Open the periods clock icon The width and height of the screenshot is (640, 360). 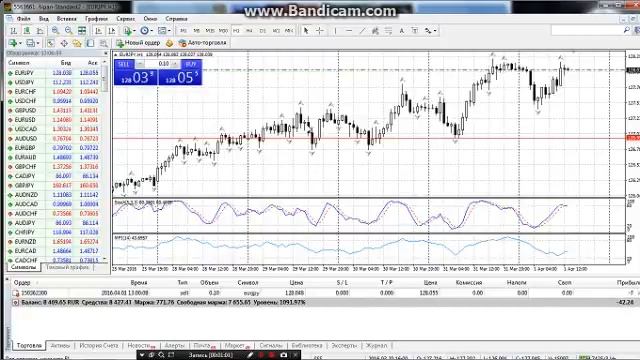pos(144,31)
